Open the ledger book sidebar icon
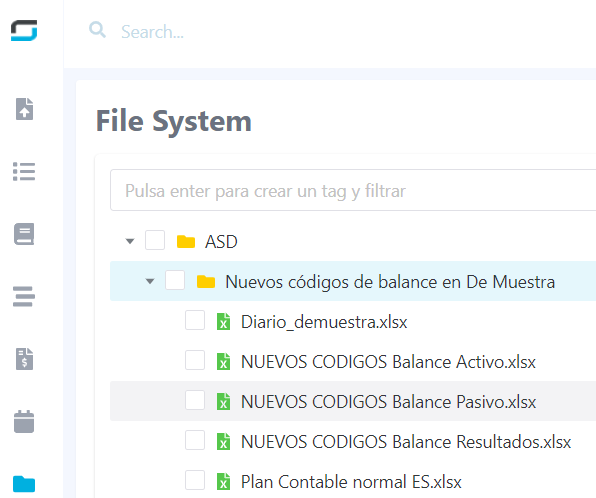Viewport: 596px width, 498px height. click(24, 234)
